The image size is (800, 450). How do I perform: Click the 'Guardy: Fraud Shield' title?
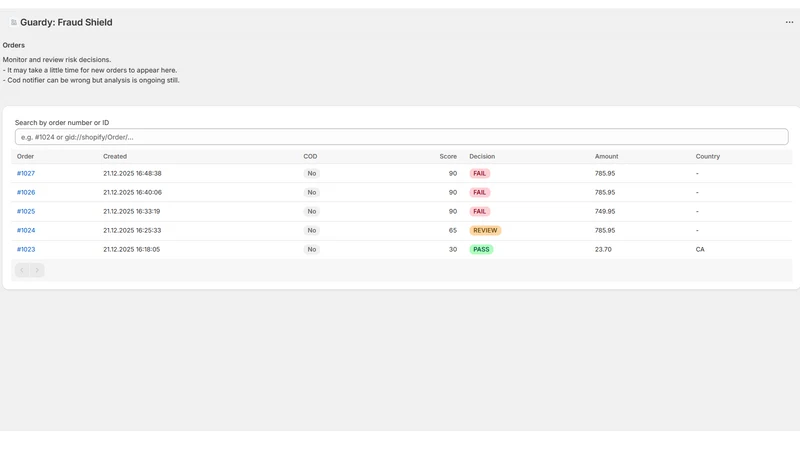(x=66, y=22)
